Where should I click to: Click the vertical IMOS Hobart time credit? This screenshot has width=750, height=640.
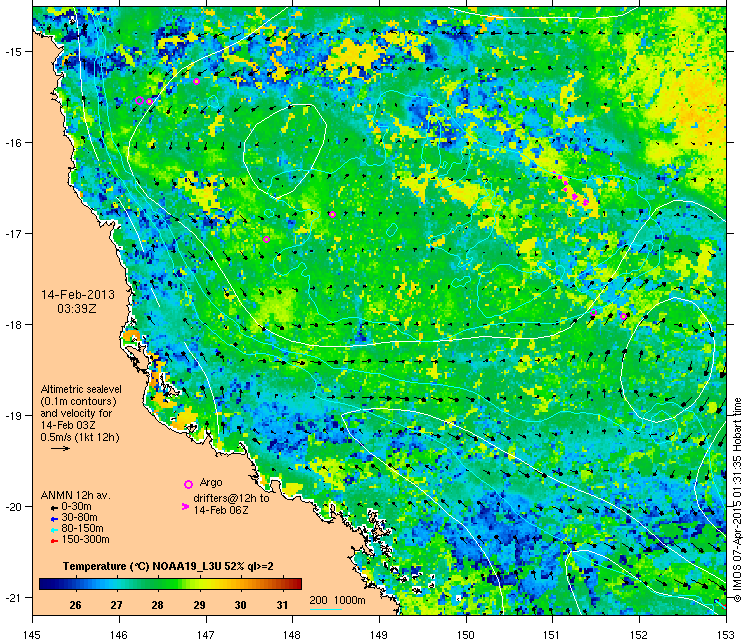tap(737, 500)
